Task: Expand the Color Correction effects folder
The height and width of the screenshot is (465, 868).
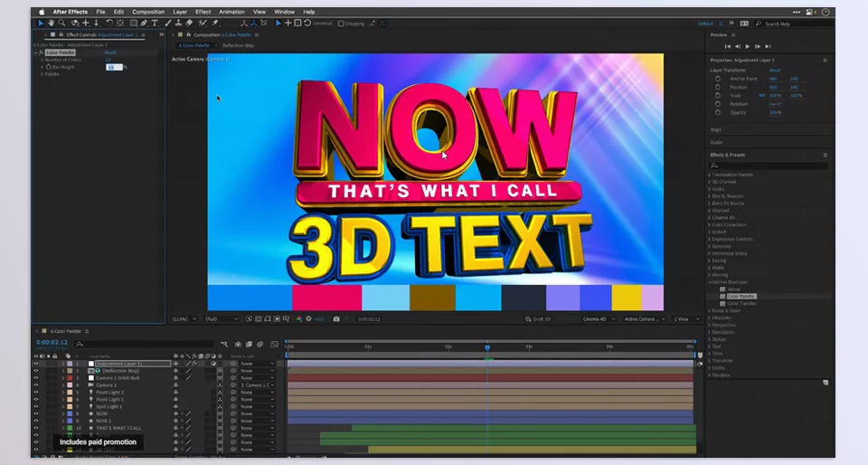Action: pos(709,224)
